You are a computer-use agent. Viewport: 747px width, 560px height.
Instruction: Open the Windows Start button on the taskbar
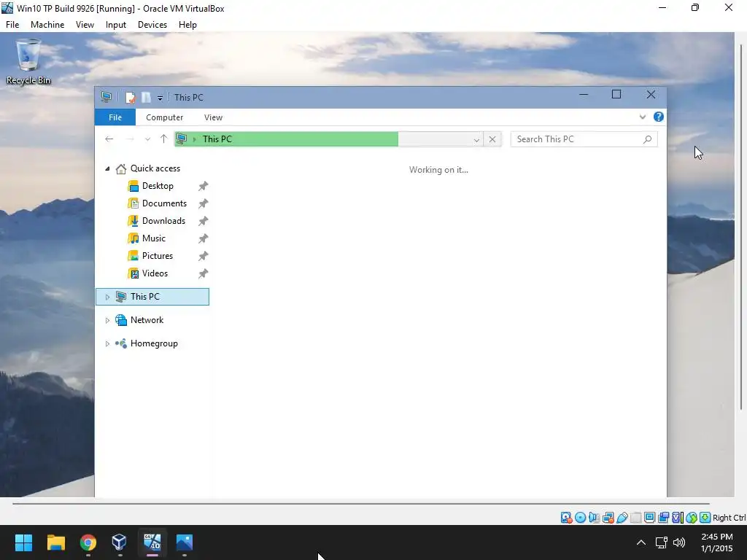[23, 542]
